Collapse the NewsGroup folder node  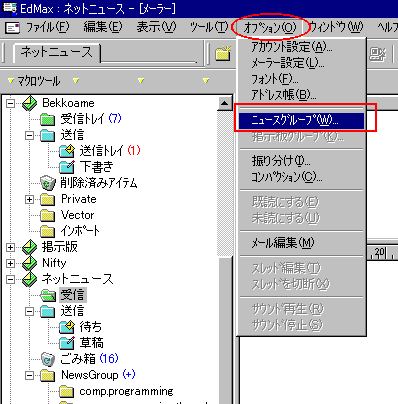[29, 376]
